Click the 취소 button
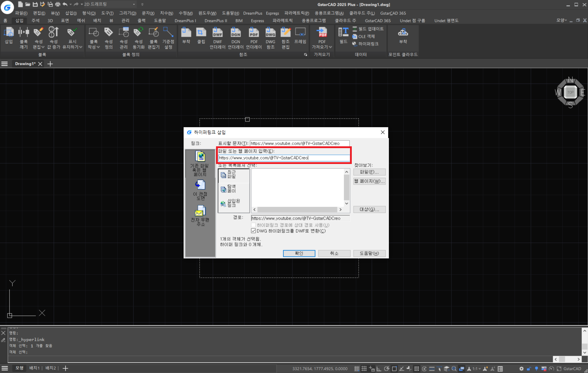 pyautogui.click(x=334, y=253)
